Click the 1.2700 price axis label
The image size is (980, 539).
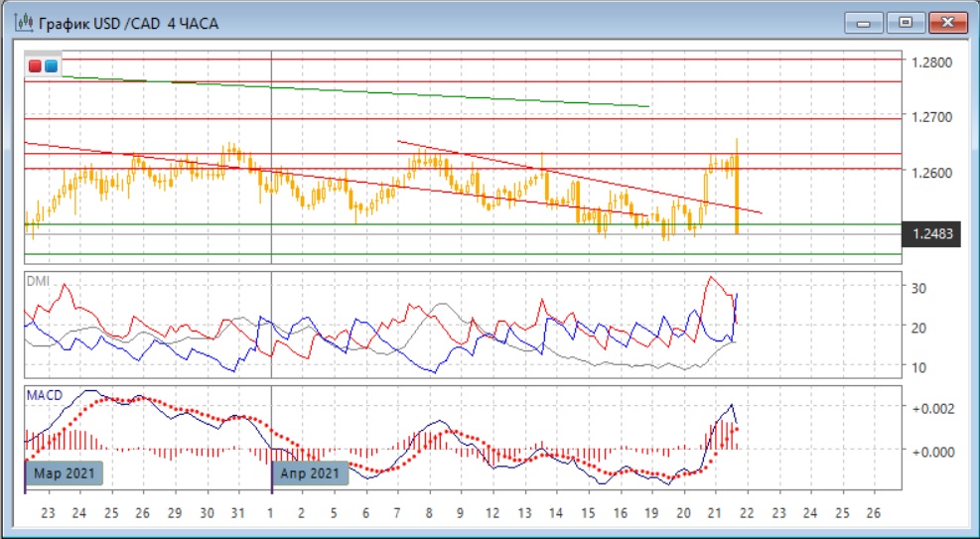(x=931, y=118)
